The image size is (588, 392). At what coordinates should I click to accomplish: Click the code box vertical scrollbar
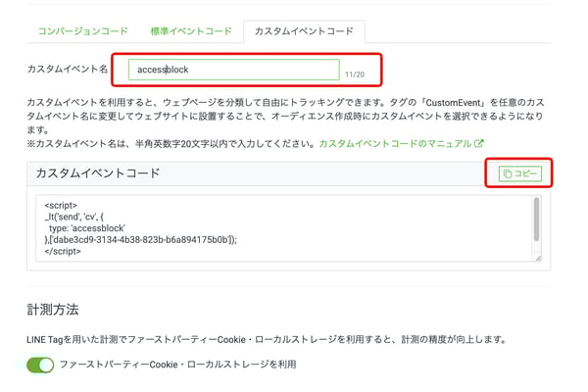[x=536, y=220]
